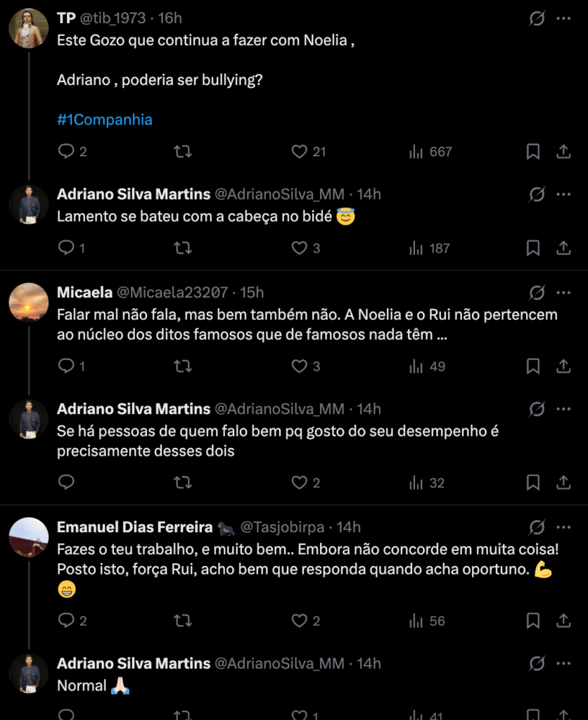Open more options on Emanuel's tweet
The image size is (588, 720).
563,527
